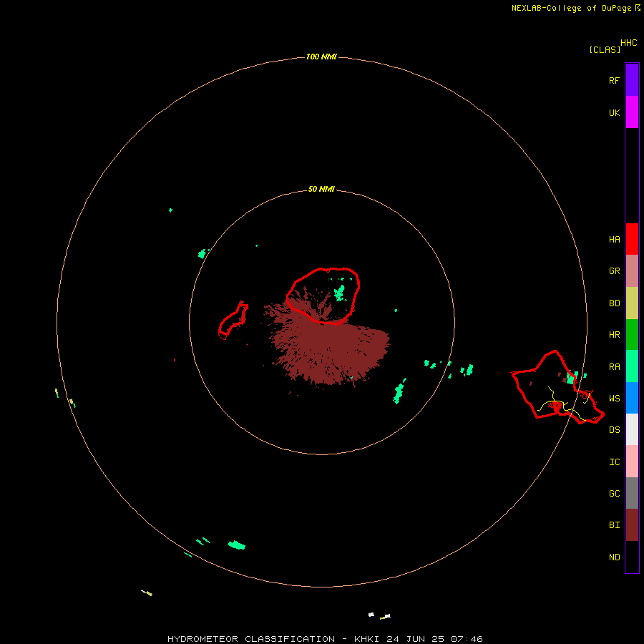644x644 pixels.
Task: Click the 'HA' legend label
Action: pos(614,240)
